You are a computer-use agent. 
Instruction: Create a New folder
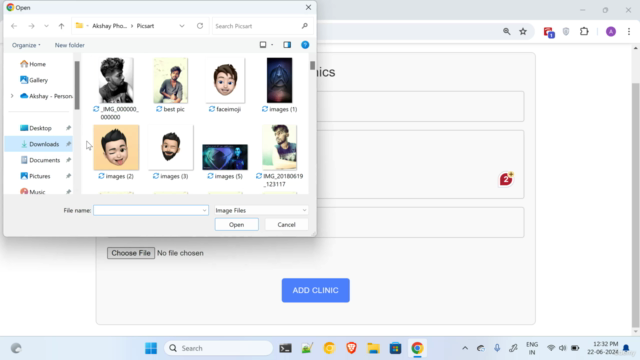click(x=70, y=45)
